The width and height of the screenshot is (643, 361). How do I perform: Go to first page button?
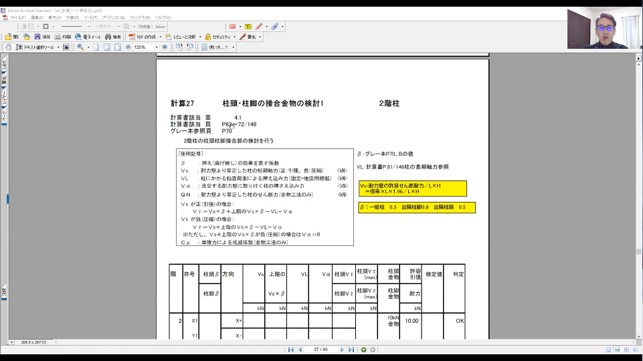(291, 350)
